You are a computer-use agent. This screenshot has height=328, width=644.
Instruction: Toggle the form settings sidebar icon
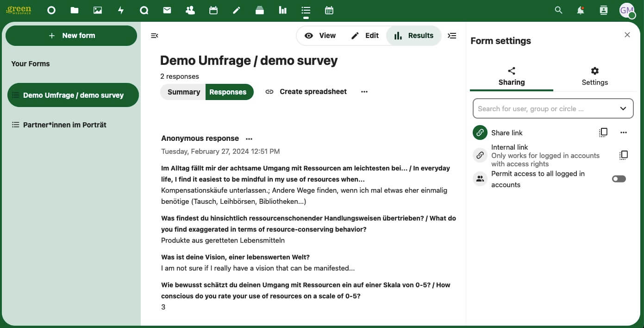452,36
